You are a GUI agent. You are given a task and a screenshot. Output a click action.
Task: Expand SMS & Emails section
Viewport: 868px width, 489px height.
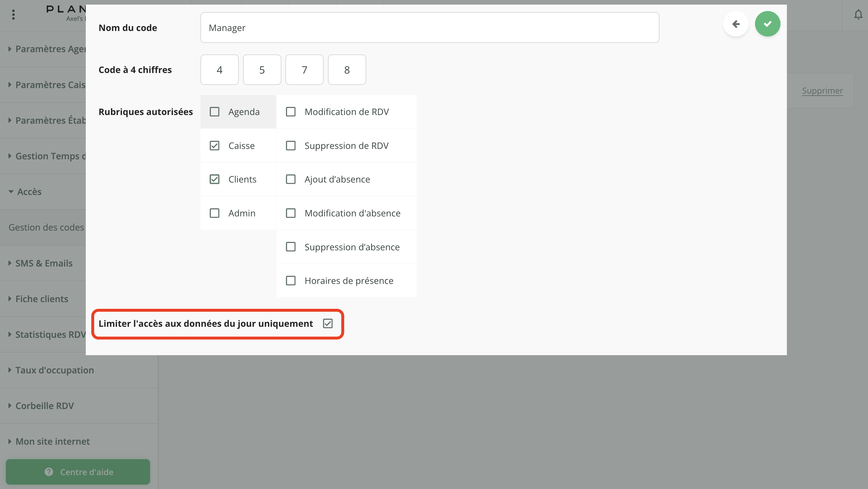click(x=44, y=263)
